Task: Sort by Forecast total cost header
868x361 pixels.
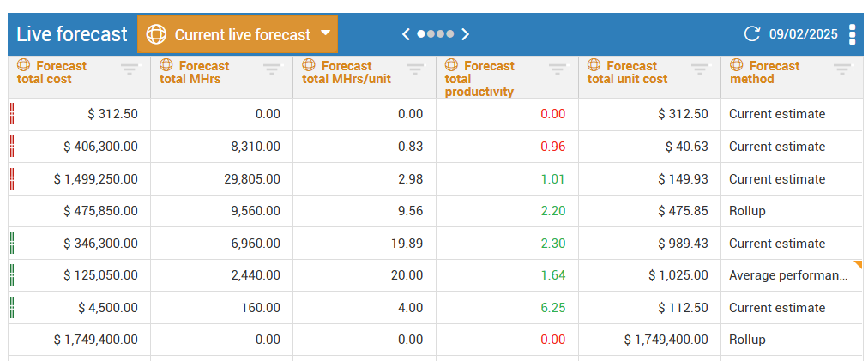Action: click(x=51, y=72)
